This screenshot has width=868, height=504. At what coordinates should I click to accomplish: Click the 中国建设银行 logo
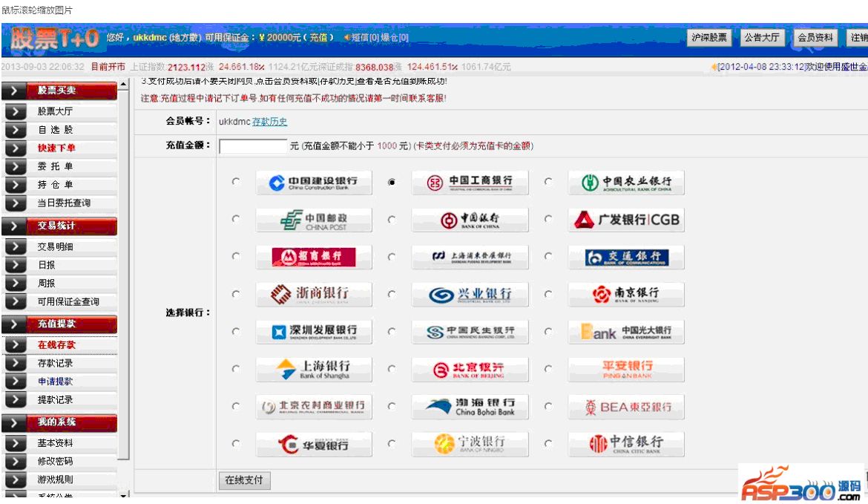pos(314,183)
